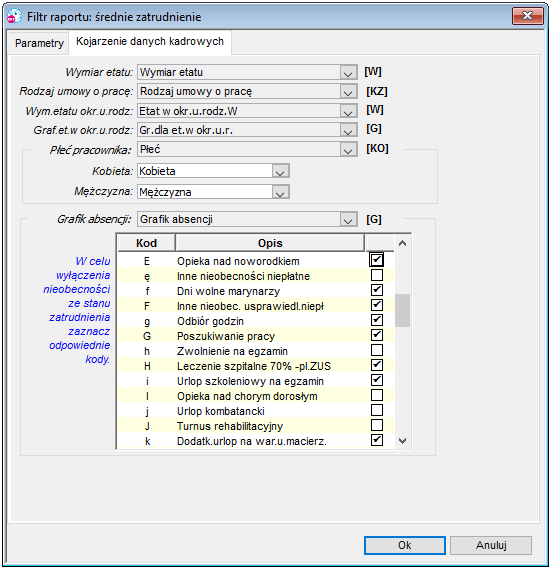The height and width of the screenshot is (569, 550).
Task: Expand the Kobieta dropdown
Action: (280, 171)
